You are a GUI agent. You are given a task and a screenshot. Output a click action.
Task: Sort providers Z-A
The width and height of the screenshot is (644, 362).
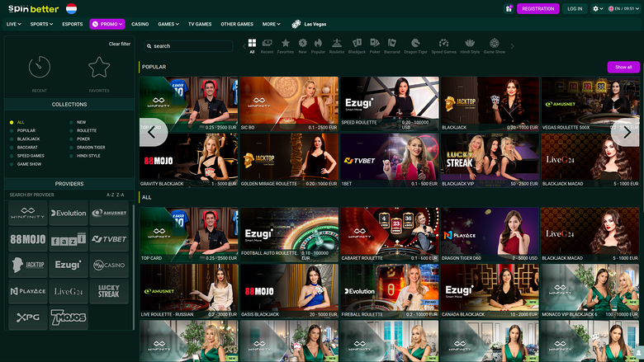click(x=120, y=195)
